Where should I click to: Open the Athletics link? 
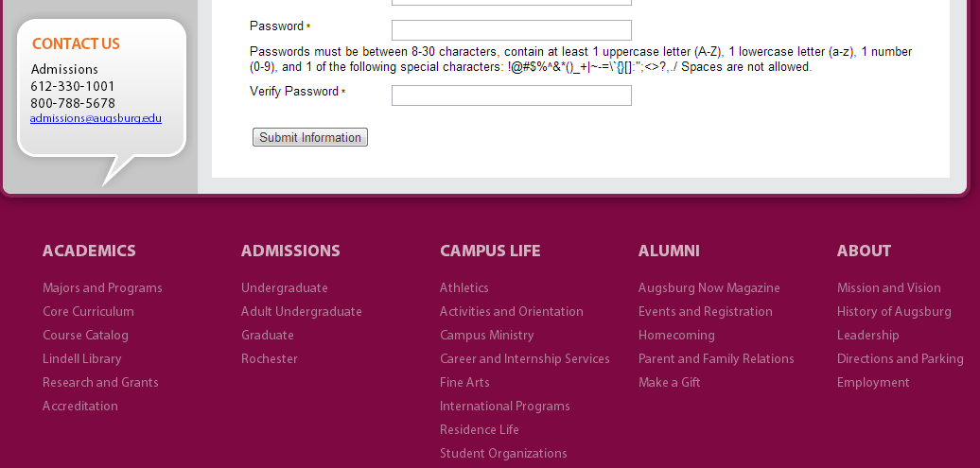[x=464, y=287]
